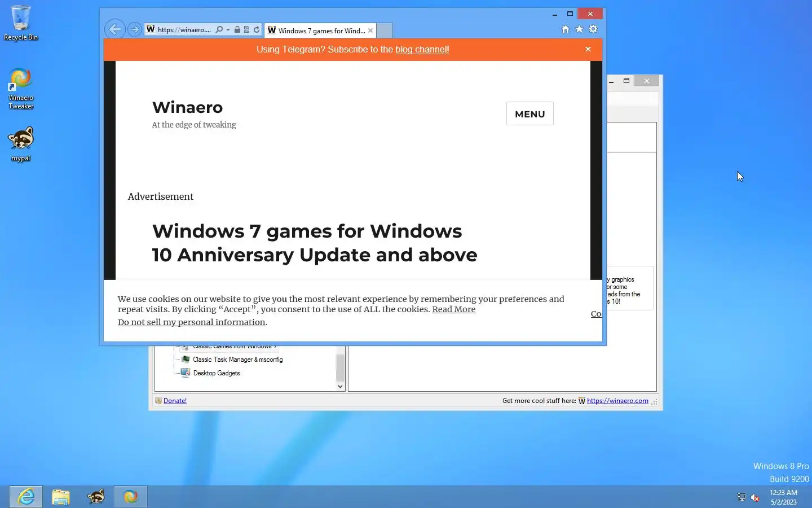Click the Classic Task Manager icon in tree
This screenshot has width=812, height=508.
[x=186, y=359]
